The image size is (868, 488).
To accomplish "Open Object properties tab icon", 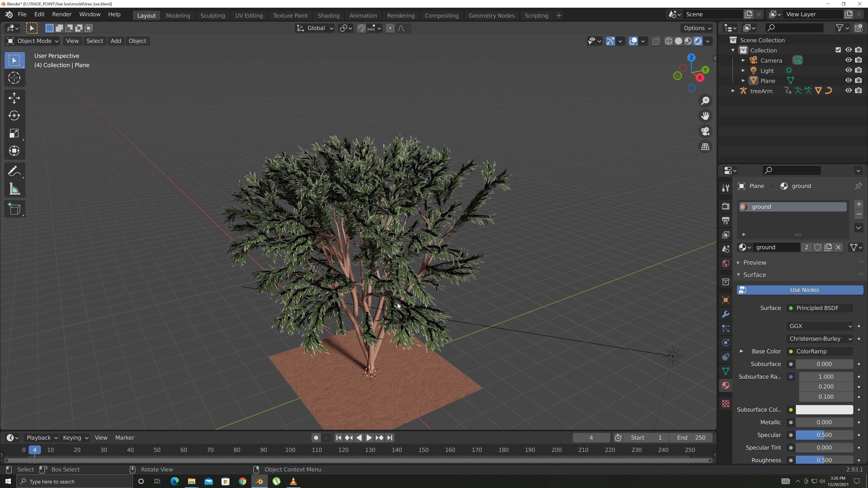I will tap(725, 300).
